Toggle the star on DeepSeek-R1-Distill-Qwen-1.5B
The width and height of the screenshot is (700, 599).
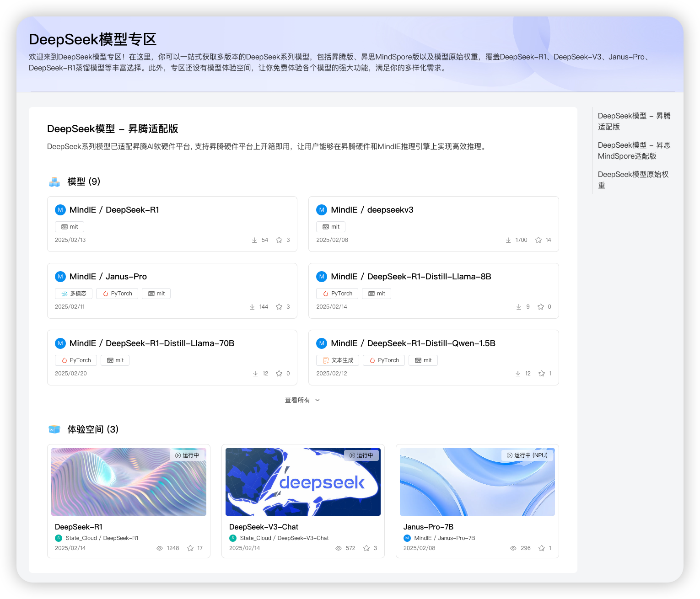pos(542,374)
